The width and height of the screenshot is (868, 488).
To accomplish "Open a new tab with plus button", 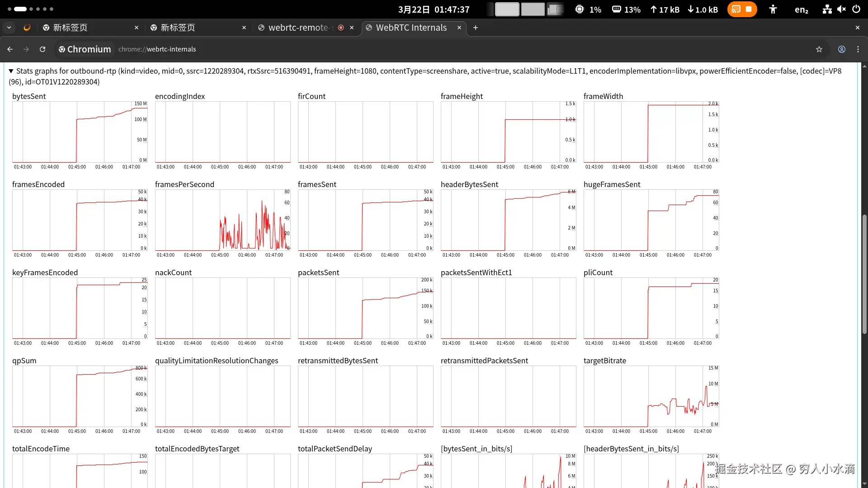I will point(475,28).
